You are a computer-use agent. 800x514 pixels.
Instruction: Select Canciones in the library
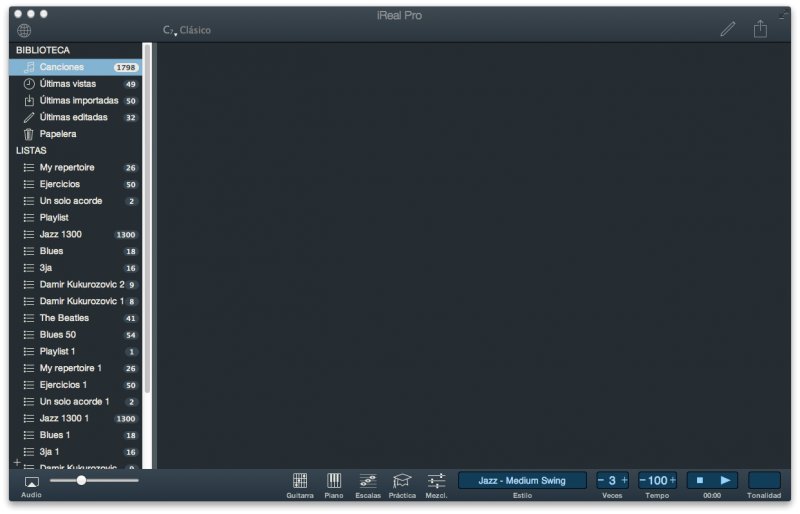[62, 67]
